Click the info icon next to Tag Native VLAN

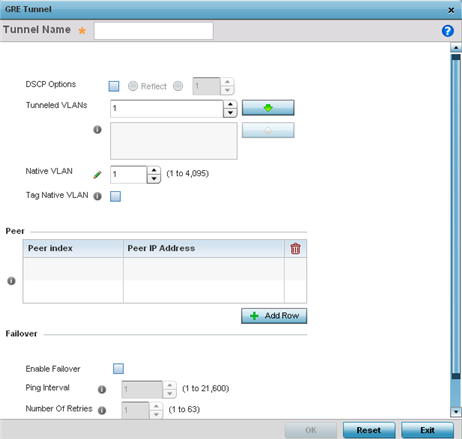97,196
